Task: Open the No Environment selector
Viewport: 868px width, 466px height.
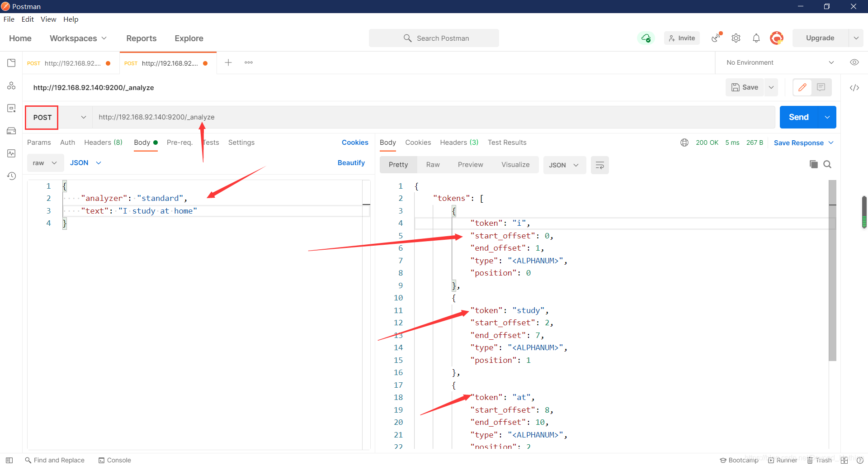Action: (x=780, y=62)
